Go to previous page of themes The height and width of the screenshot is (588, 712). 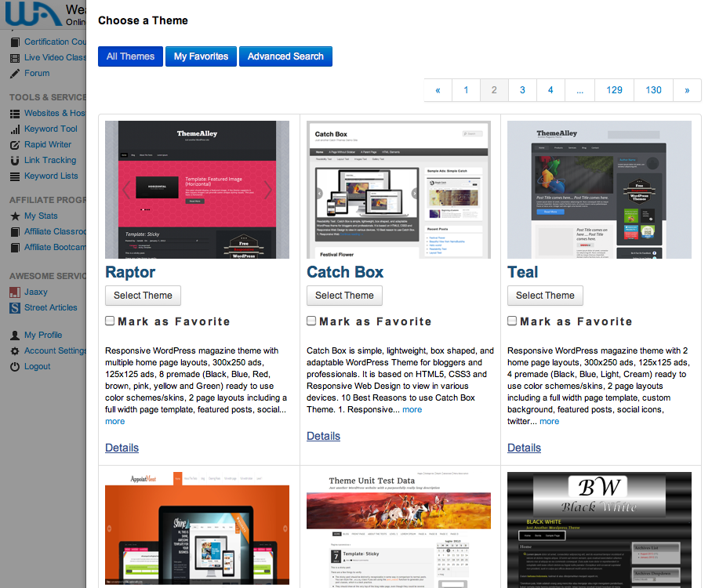point(438,90)
